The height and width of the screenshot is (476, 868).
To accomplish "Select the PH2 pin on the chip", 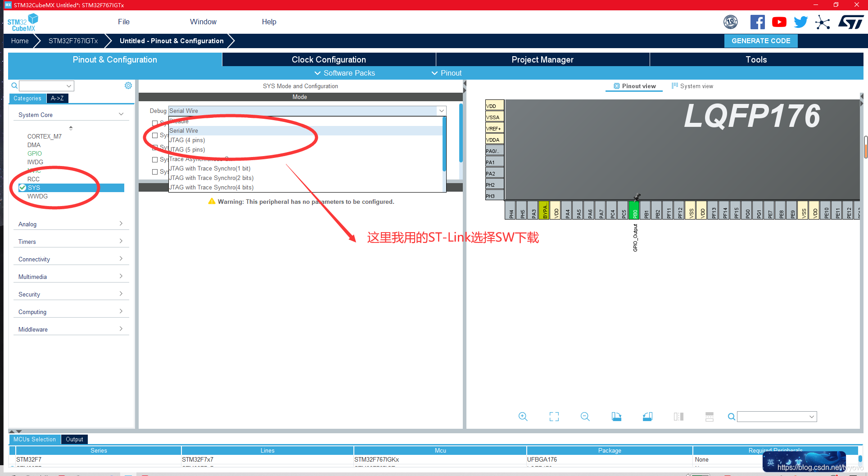I will (x=494, y=184).
